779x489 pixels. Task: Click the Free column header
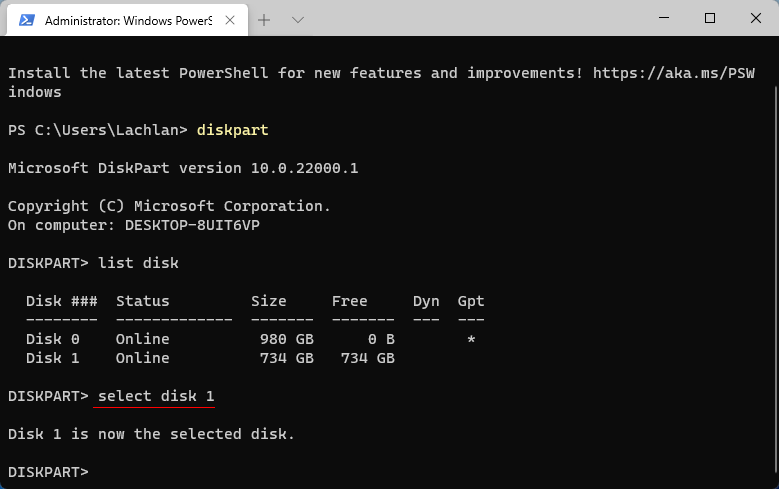(x=349, y=301)
